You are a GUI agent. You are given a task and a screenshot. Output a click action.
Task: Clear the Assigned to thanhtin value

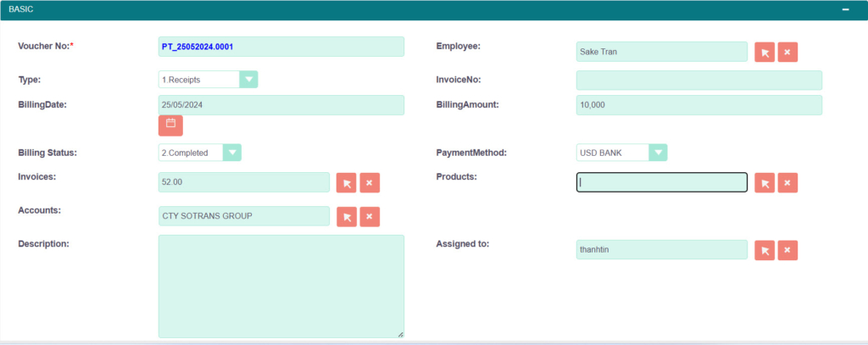click(787, 250)
